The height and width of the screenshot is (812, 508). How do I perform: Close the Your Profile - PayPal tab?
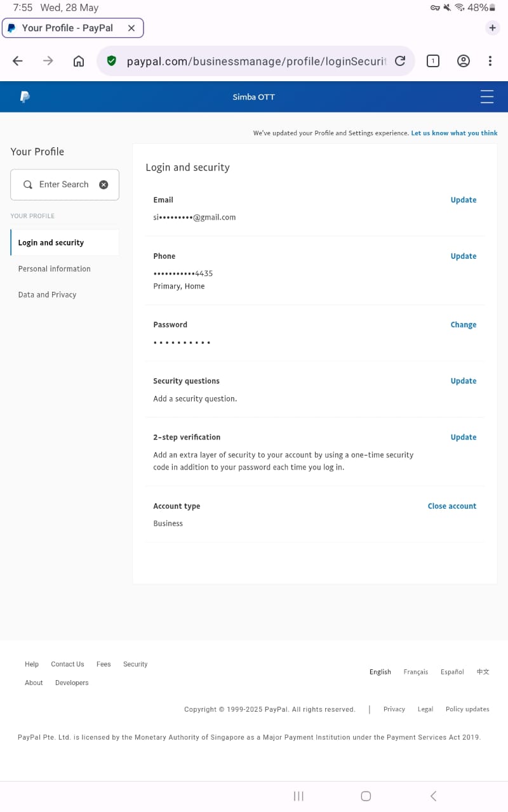pos(131,28)
